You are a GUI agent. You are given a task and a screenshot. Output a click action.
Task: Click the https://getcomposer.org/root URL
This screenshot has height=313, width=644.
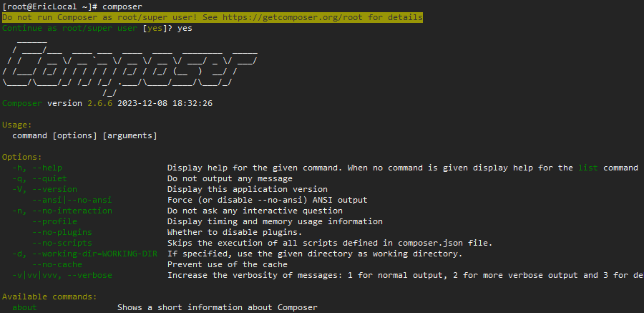(x=293, y=18)
